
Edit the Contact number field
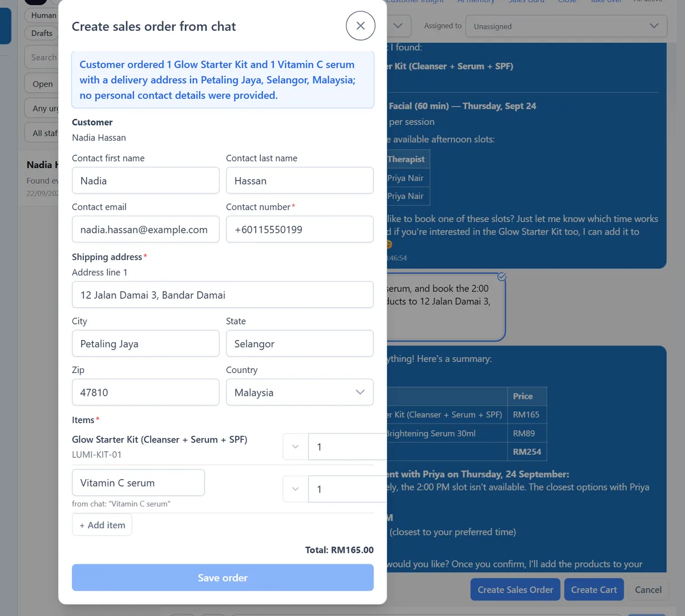(300, 229)
